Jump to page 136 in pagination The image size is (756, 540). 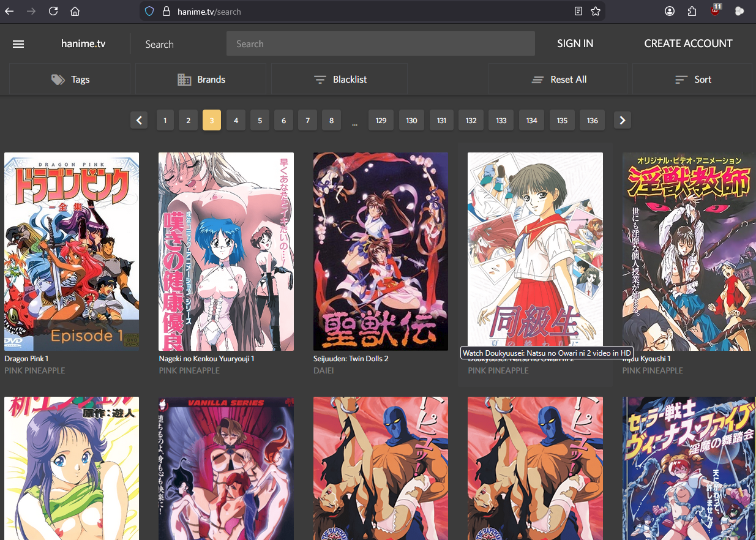point(592,121)
